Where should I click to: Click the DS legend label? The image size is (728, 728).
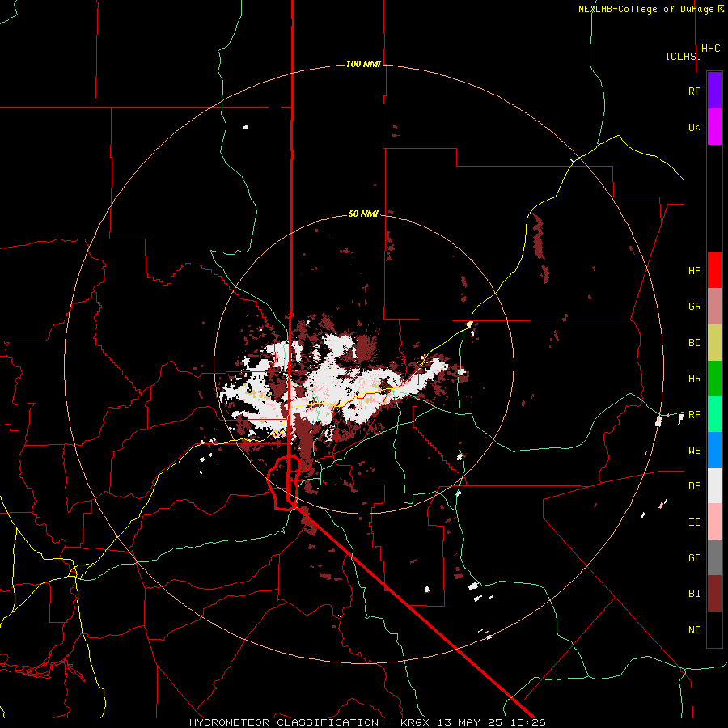[694, 486]
